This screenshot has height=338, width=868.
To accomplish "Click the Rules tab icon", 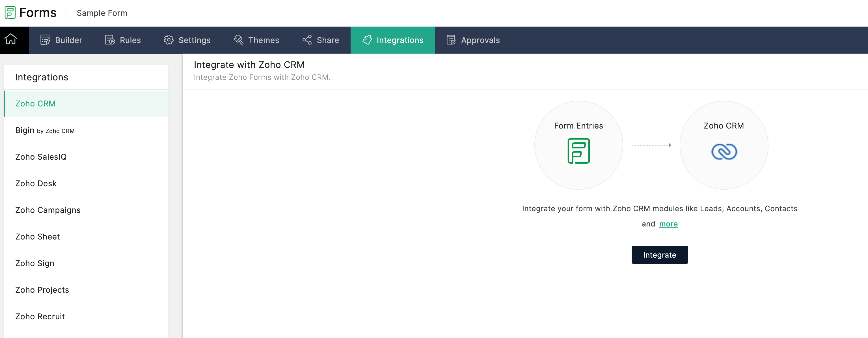I will (x=110, y=40).
